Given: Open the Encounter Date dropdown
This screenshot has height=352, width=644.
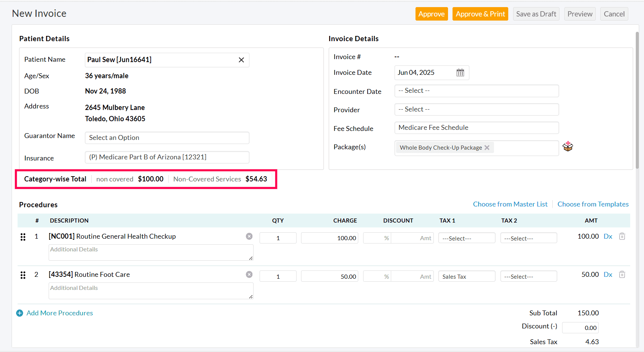Looking at the screenshot, I should coord(476,91).
